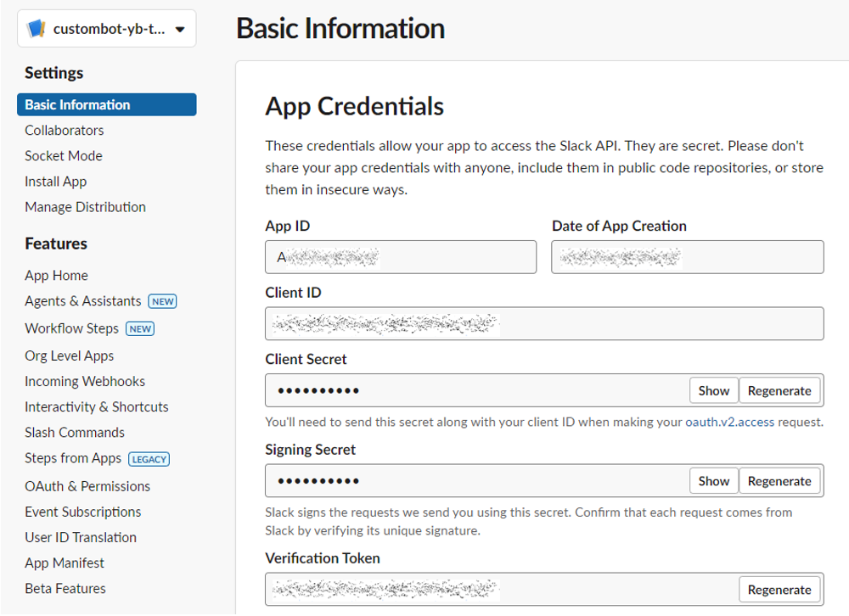Open OAuth & Permissions page
Screen dimensions: 849x616
click(x=87, y=486)
